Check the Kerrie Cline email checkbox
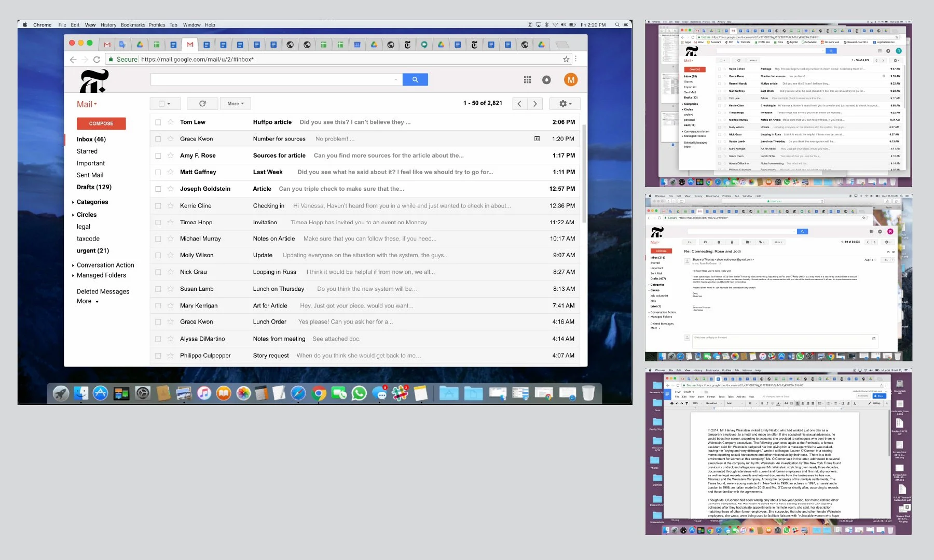This screenshot has width=934, height=560. 158,206
